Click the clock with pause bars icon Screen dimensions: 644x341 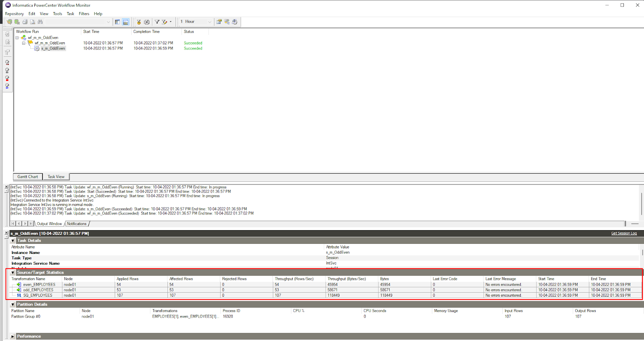coord(7,70)
